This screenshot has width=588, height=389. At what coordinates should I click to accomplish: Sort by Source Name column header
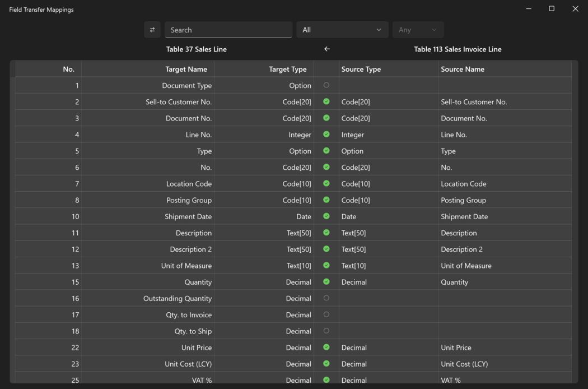pyautogui.click(x=505, y=69)
